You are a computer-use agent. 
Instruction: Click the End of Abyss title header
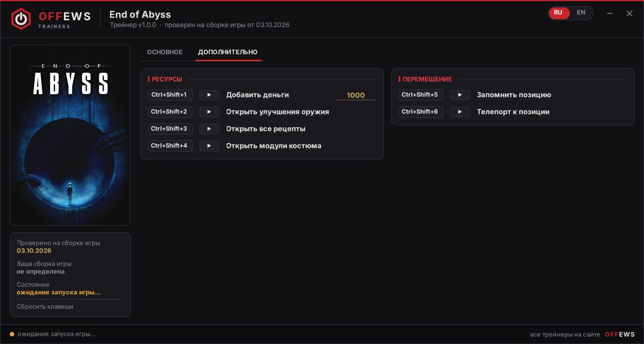point(140,15)
